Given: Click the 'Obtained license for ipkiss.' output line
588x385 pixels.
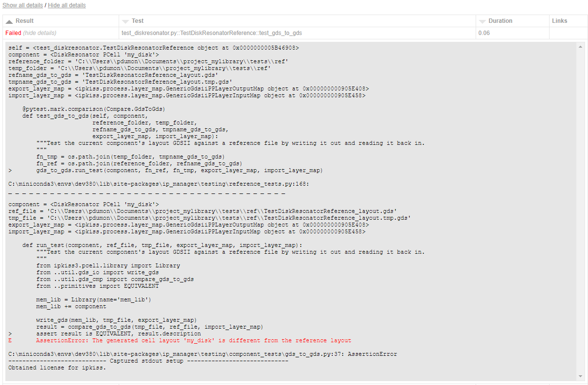Looking at the screenshot, I should pos(57,368).
